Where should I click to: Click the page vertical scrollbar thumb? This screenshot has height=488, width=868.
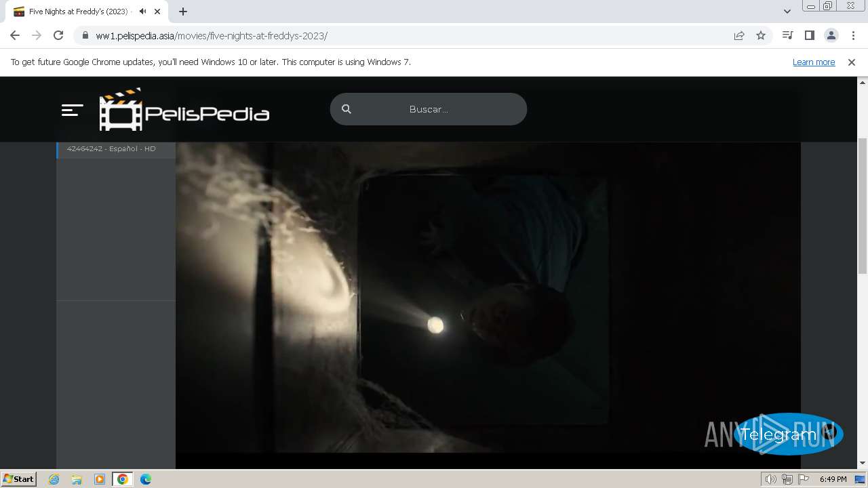click(863, 205)
